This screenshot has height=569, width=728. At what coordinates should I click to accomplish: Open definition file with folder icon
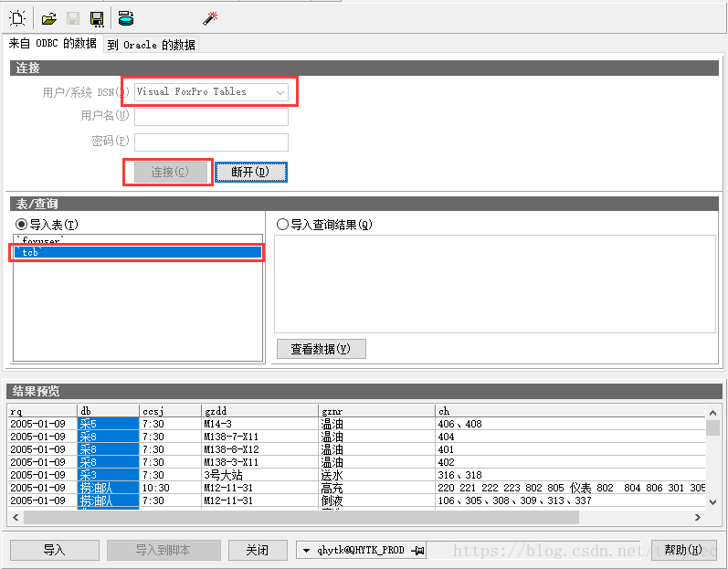point(48,18)
